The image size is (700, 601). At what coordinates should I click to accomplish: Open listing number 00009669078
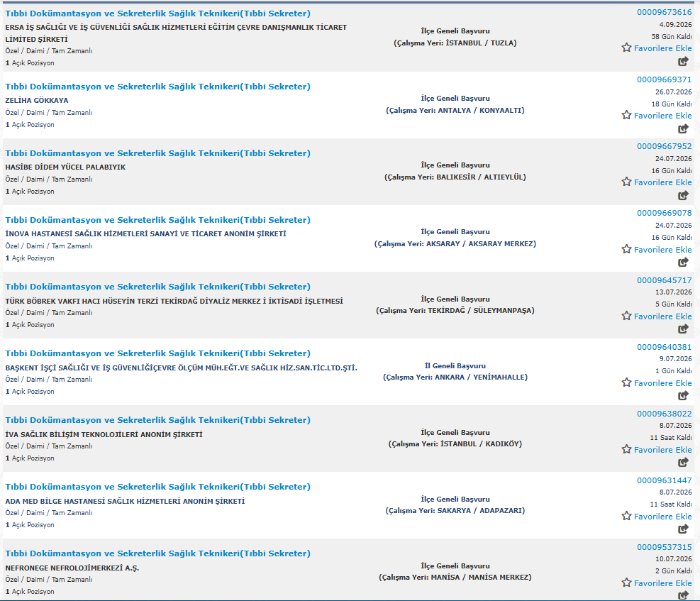pos(665,213)
